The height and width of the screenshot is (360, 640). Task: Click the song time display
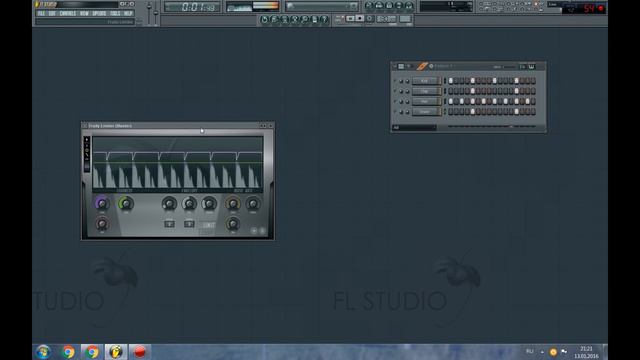[192, 7]
